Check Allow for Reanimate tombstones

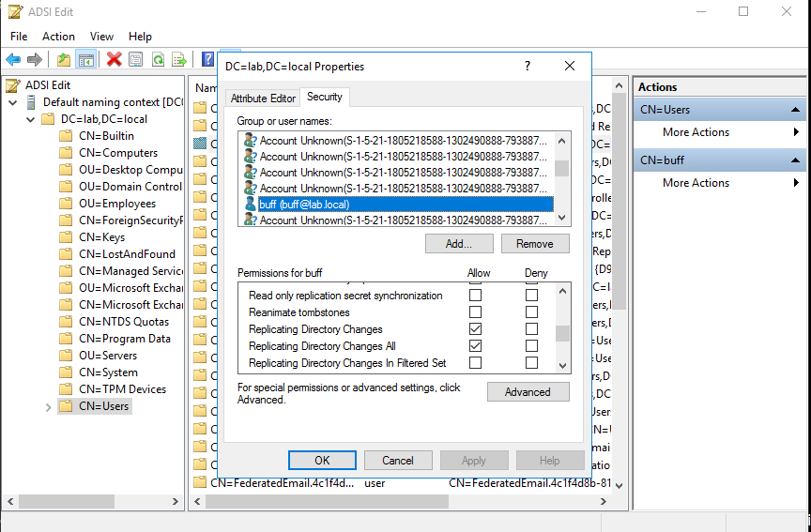[475, 312]
